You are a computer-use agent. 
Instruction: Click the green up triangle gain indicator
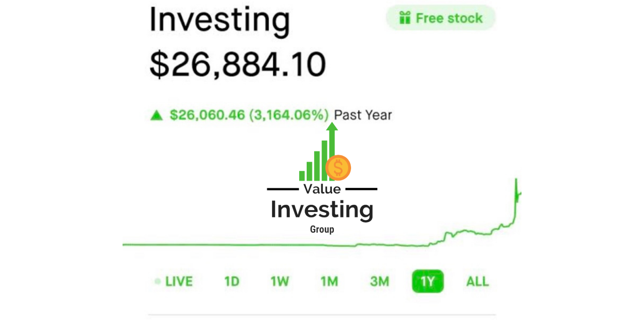(x=157, y=115)
